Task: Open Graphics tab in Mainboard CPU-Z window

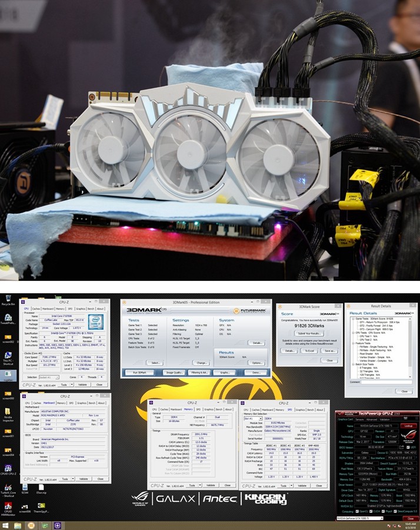Action: coord(82,403)
